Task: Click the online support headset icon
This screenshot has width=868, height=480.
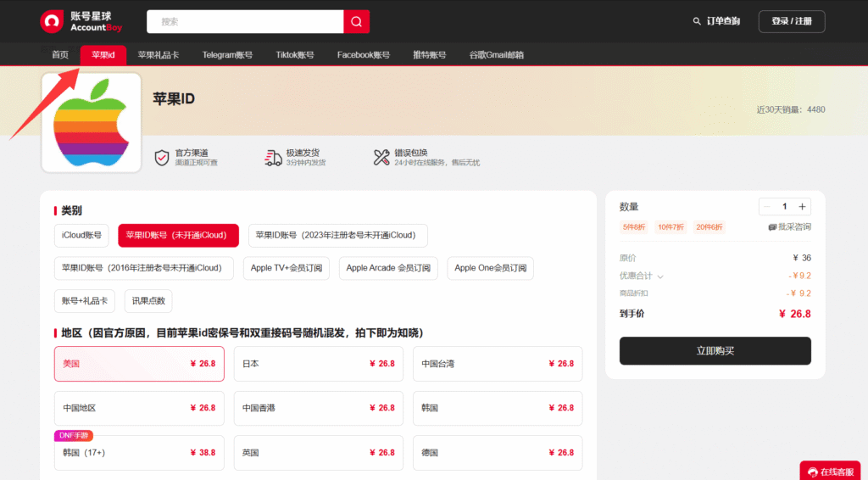Action: point(812,472)
